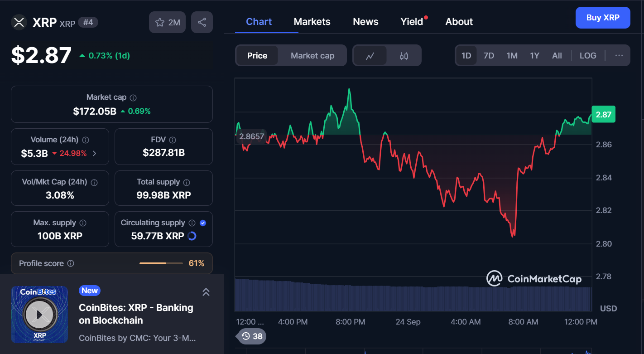The height and width of the screenshot is (354, 644).
Task: Click the 0.73% (1d) price change
Action: [x=105, y=56]
